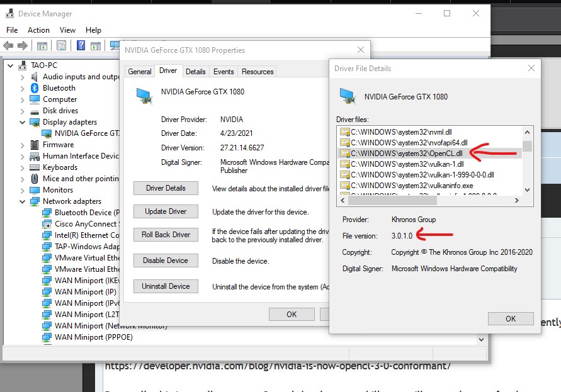Image resolution: width=561 pixels, height=392 pixels.
Task: Click the Keyboards category icon
Action: coord(35,167)
